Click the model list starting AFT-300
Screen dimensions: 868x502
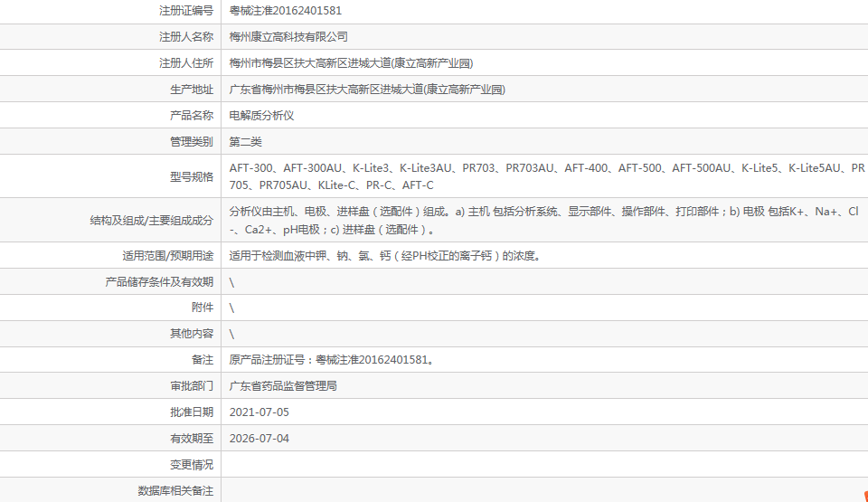547,176
